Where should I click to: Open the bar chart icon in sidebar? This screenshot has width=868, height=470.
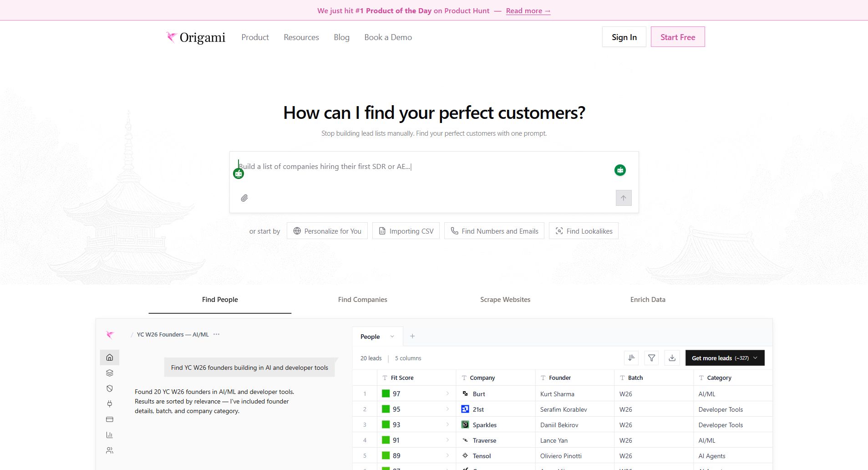click(110, 435)
